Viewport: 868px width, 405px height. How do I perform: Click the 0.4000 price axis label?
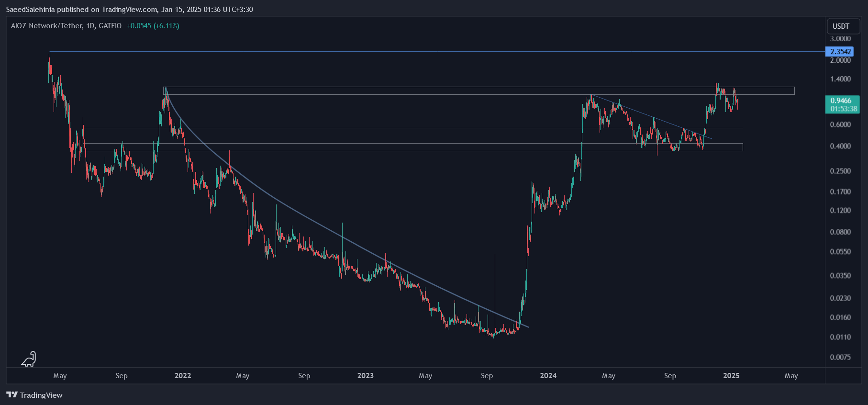coord(840,146)
